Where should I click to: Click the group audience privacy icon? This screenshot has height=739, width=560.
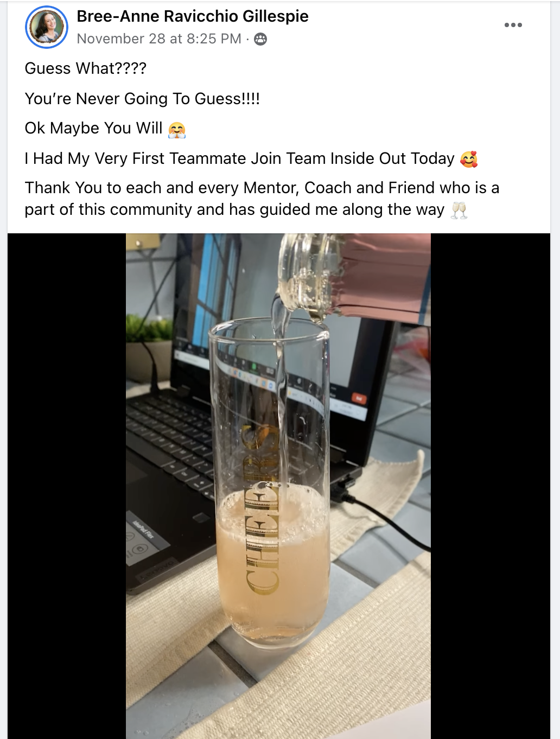tap(260, 39)
